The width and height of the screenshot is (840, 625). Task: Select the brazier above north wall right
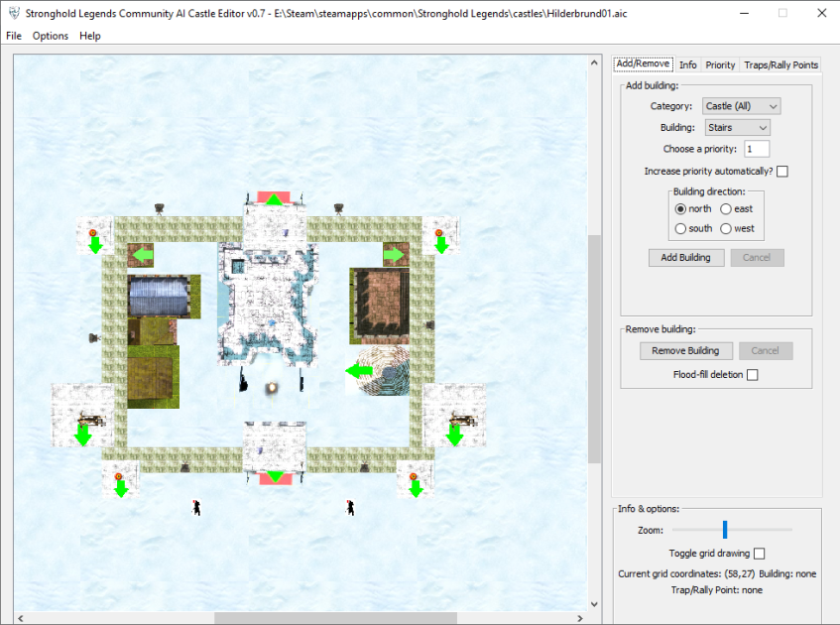tap(338, 208)
